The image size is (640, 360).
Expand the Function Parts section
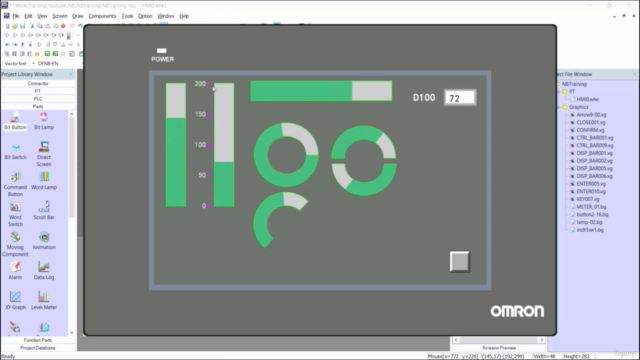pyautogui.click(x=38, y=340)
